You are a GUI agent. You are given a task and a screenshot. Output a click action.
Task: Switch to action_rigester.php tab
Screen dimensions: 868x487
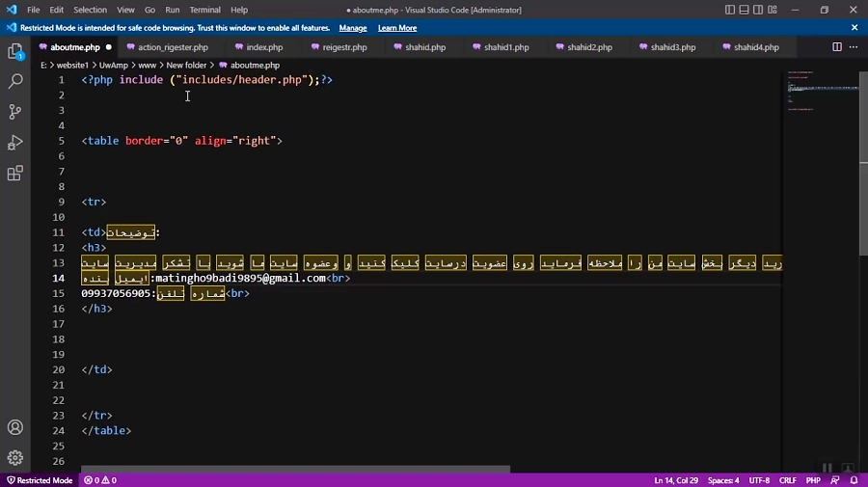click(173, 47)
